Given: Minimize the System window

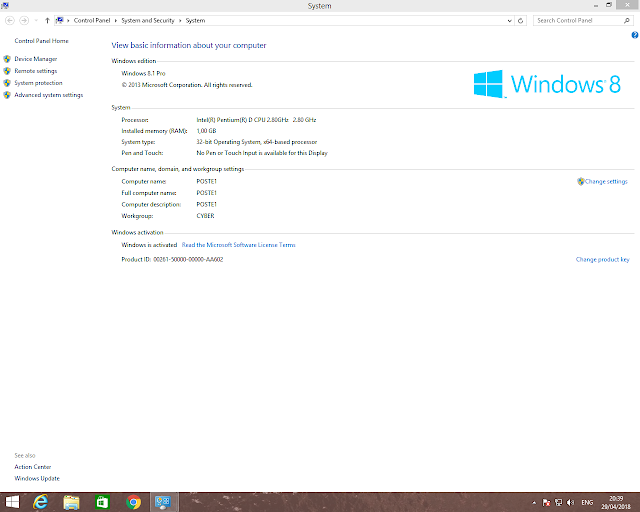Looking at the screenshot, I should click(x=596, y=5).
